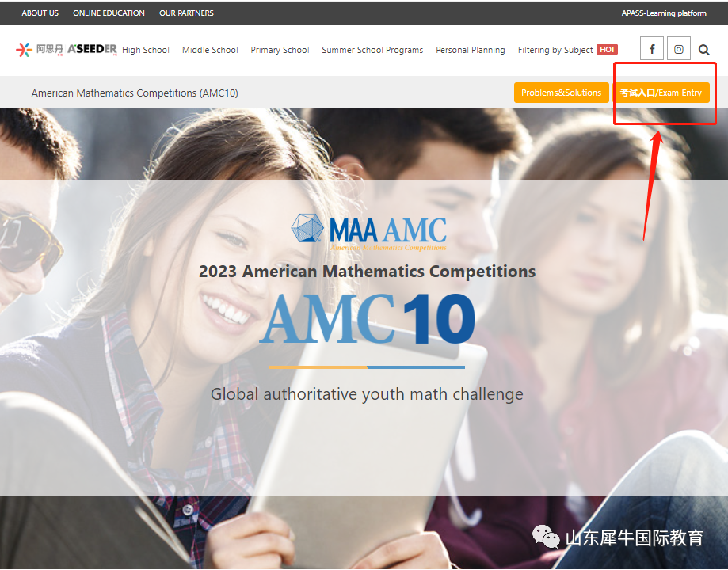Open the Instagram icon link
Screen dimensions: 728x570
(x=679, y=49)
